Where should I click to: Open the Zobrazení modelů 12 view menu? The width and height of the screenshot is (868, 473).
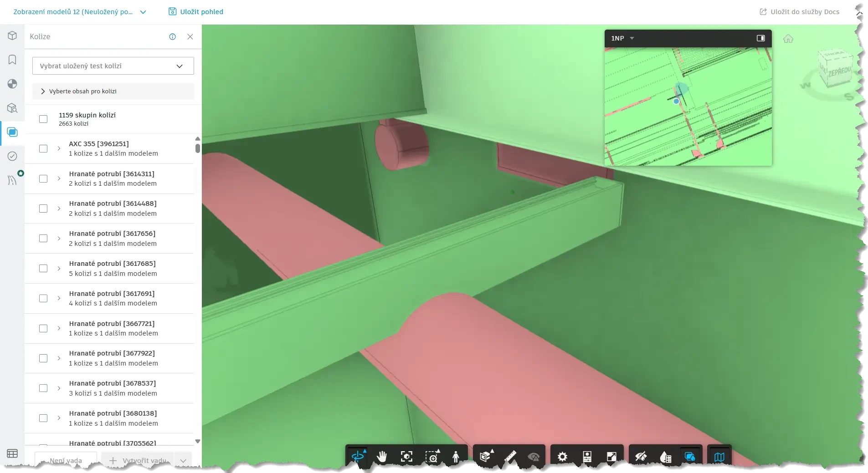point(80,12)
